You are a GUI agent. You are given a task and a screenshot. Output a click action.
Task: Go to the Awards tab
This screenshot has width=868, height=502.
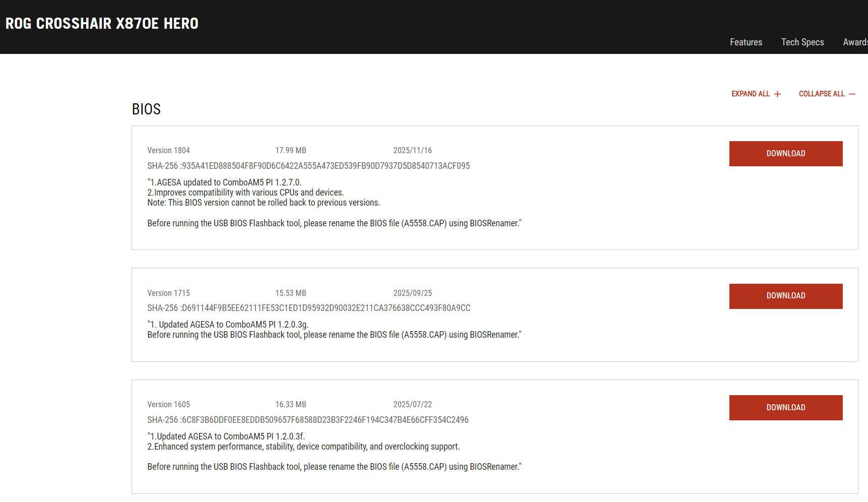(x=855, y=42)
